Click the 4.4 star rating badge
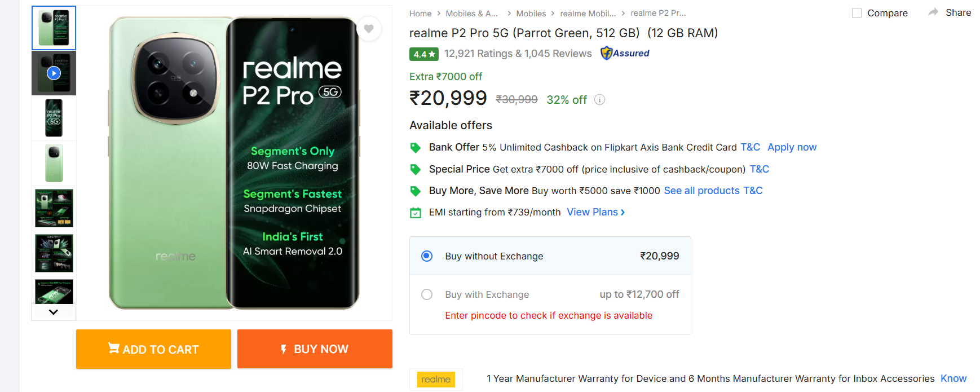 (x=423, y=54)
